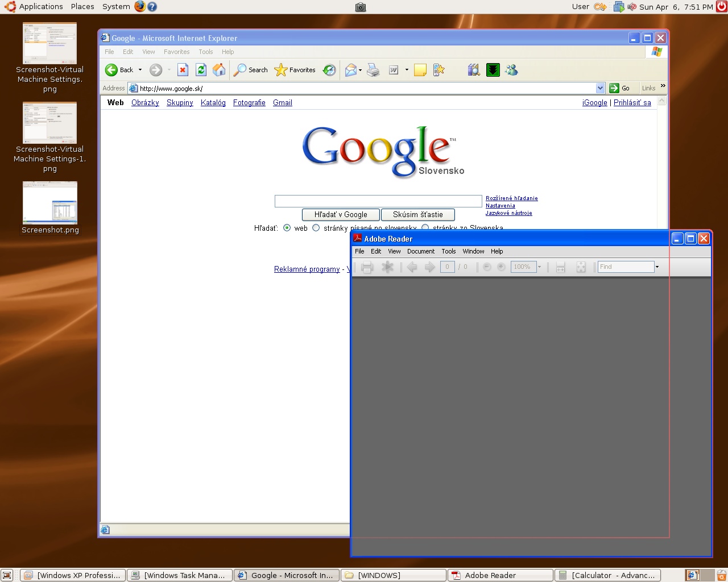The image size is (728, 582).
Task: Open the Document menu in Adobe Reader
Action: tap(421, 251)
